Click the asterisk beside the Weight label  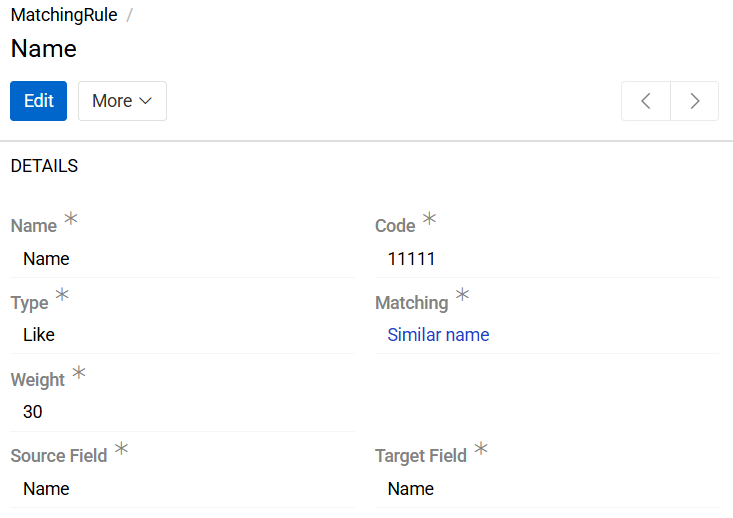[x=79, y=372]
